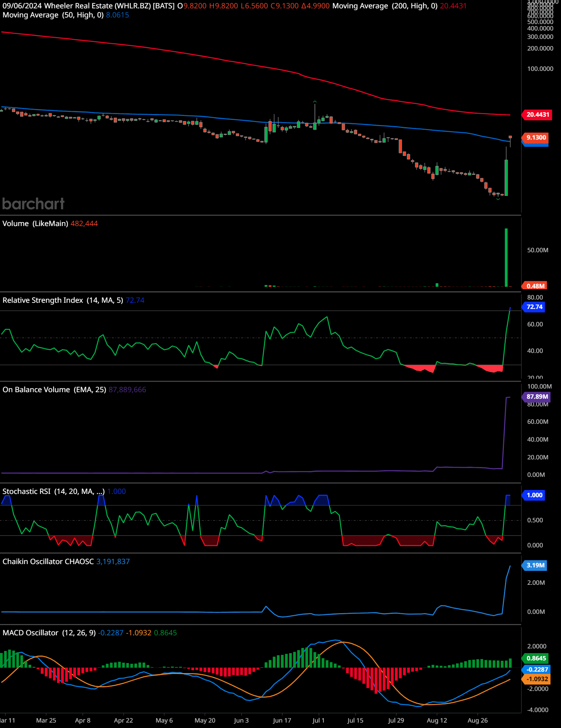Click the May 6 date axis label

point(164,720)
